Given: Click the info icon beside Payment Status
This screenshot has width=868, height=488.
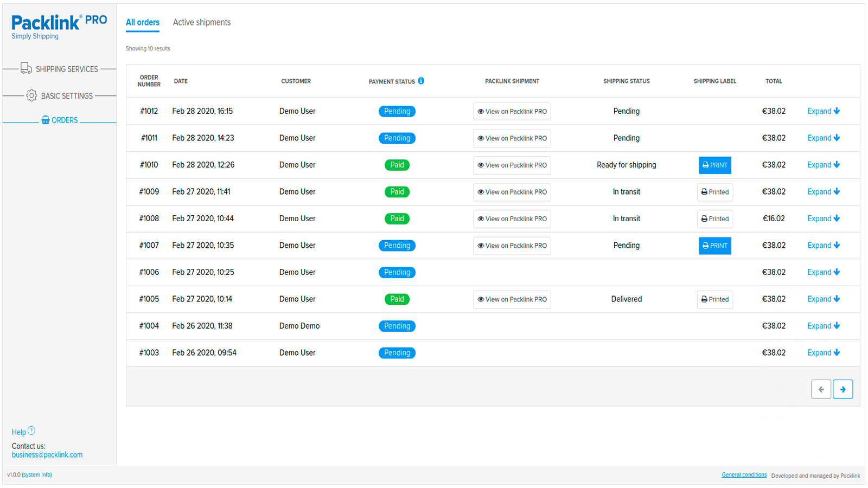Looking at the screenshot, I should pyautogui.click(x=422, y=80).
